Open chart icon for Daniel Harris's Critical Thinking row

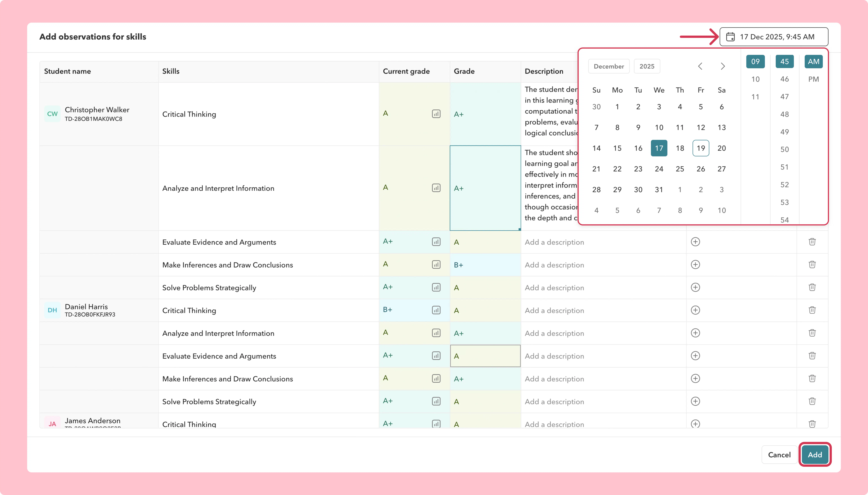pos(436,310)
